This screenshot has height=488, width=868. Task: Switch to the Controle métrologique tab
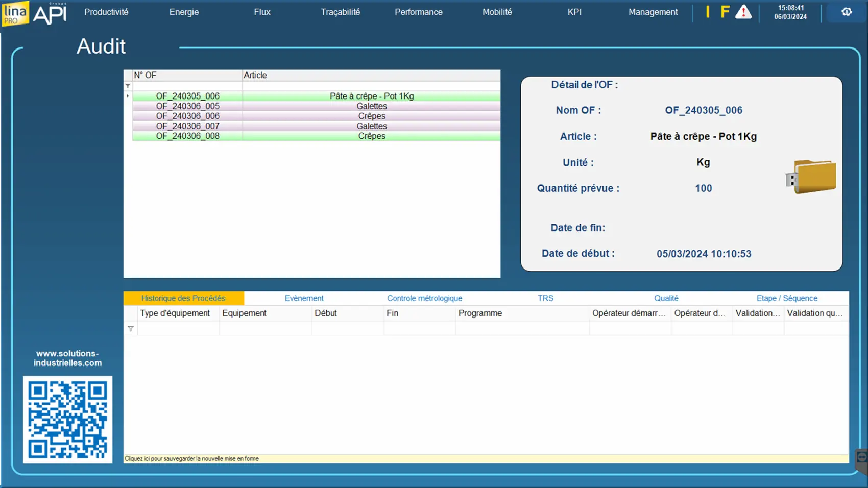pyautogui.click(x=424, y=298)
